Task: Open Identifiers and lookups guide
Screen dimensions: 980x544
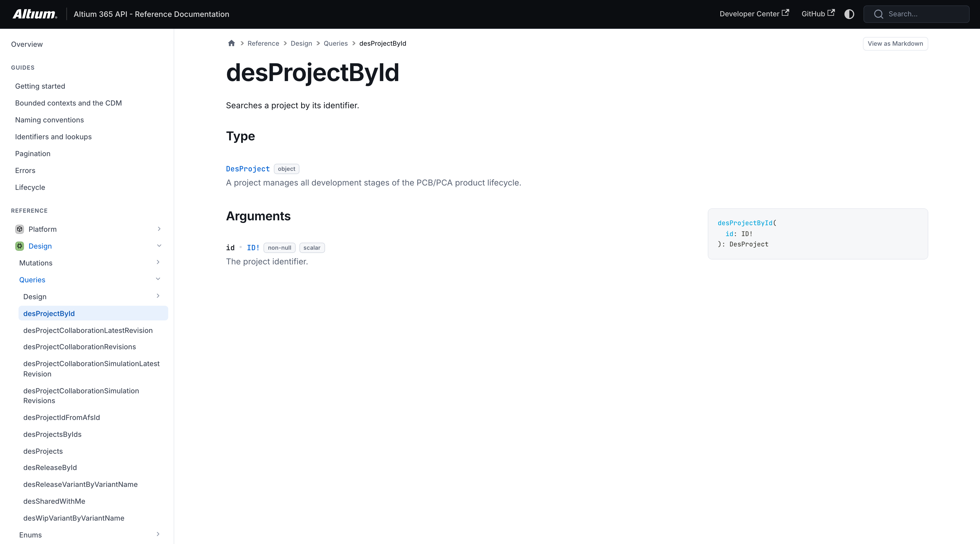Action: (53, 137)
